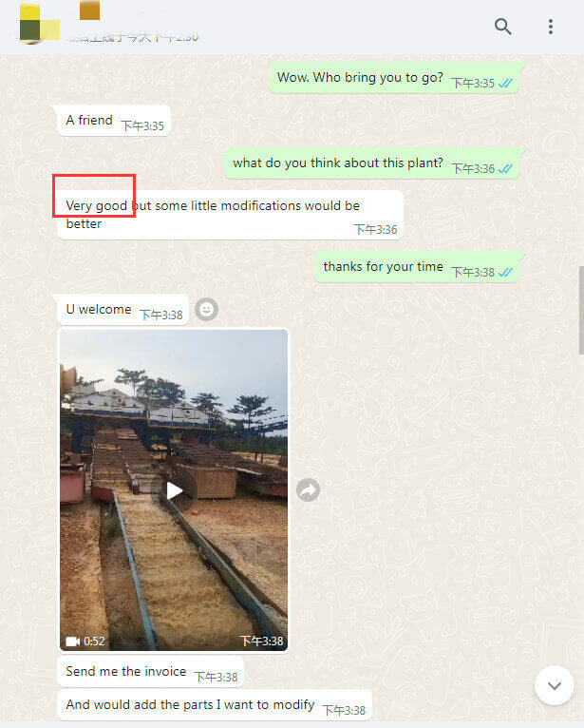Viewport: 584px width, 728px height.
Task: Click the "Send me the invoice" message
Action: pyautogui.click(x=150, y=671)
